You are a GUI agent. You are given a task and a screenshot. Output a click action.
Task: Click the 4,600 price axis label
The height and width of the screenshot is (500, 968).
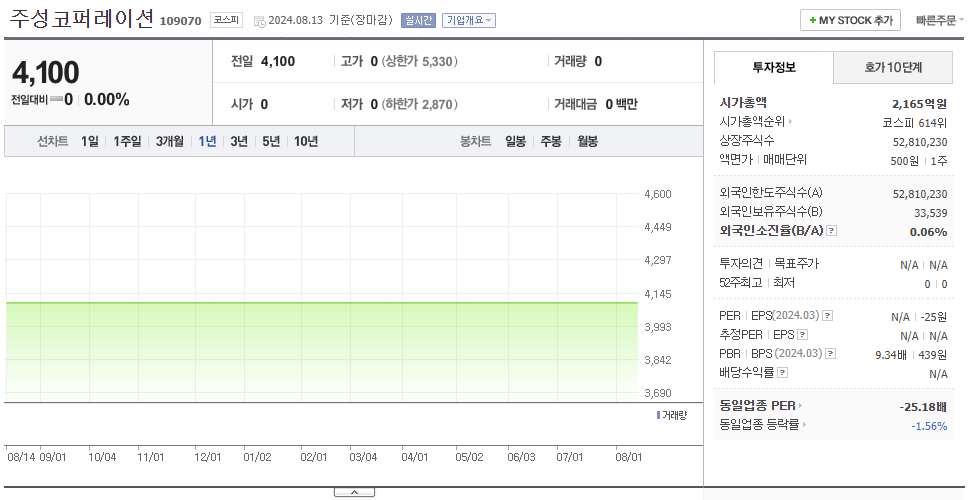(657, 194)
